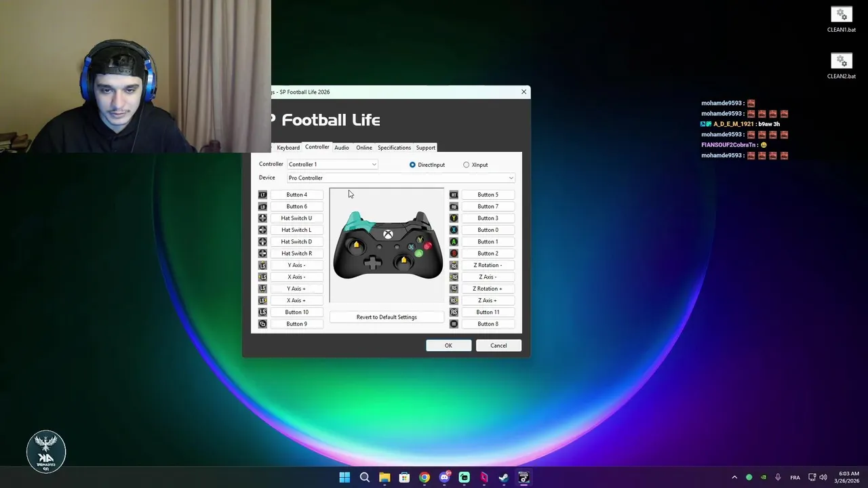This screenshot has width=868, height=488.
Task: Click the D-pad icon beside Hat Switch D
Action: click(262, 241)
